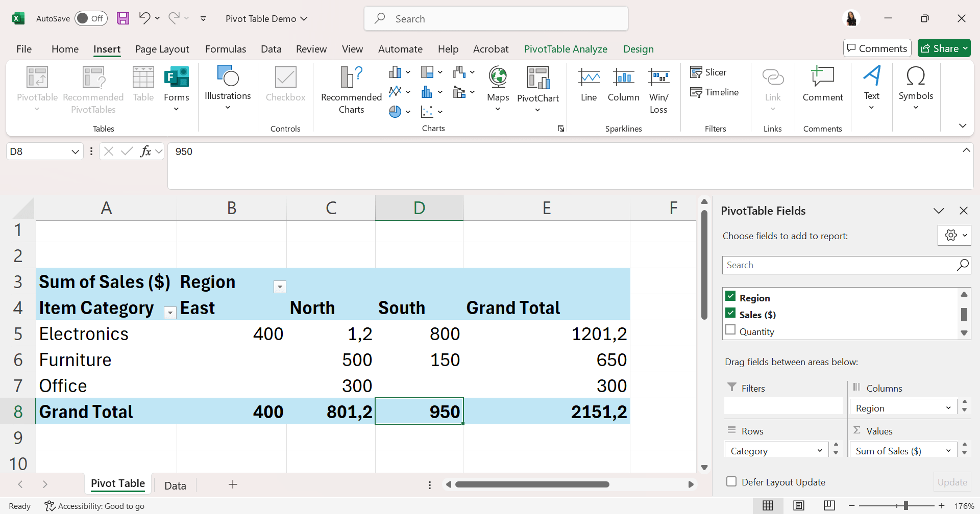The image size is (980, 514).
Task: Insert a Timeline filter
Action: point(715,92)
